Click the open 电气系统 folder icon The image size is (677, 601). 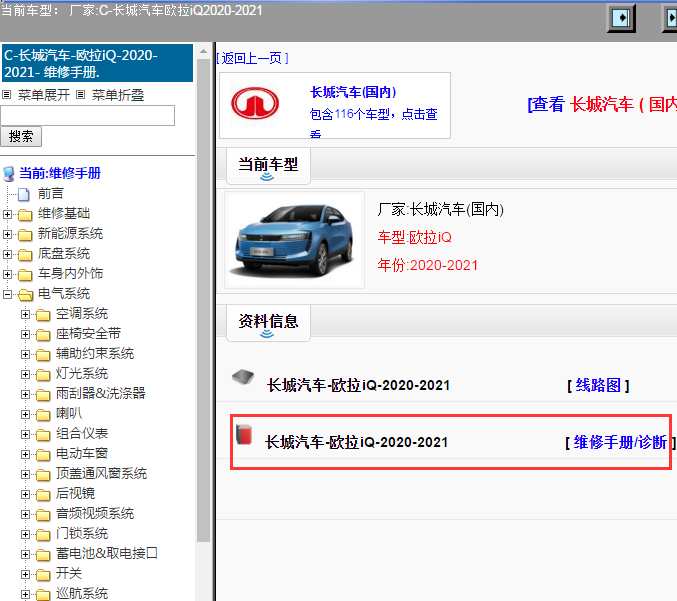[x=25, y=294]
